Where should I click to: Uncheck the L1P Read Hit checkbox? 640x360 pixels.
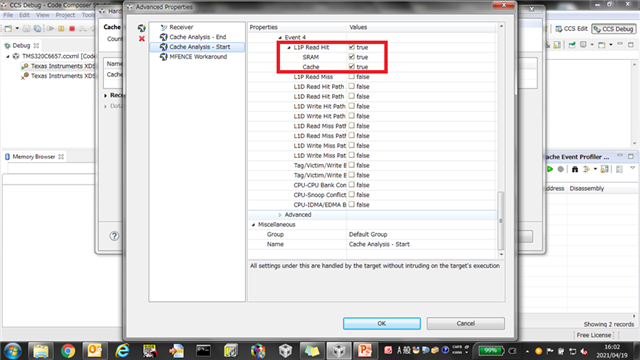click(x=351, y=47)
